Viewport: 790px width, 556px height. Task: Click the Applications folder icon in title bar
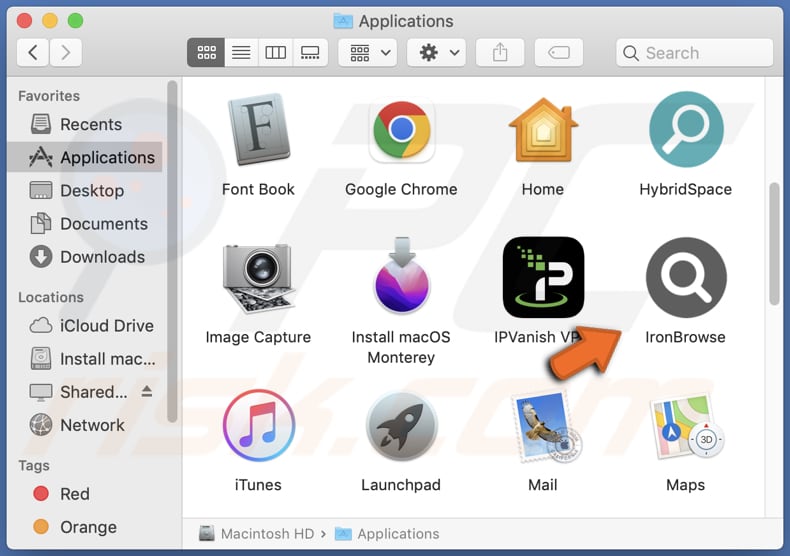coord(343,21)
